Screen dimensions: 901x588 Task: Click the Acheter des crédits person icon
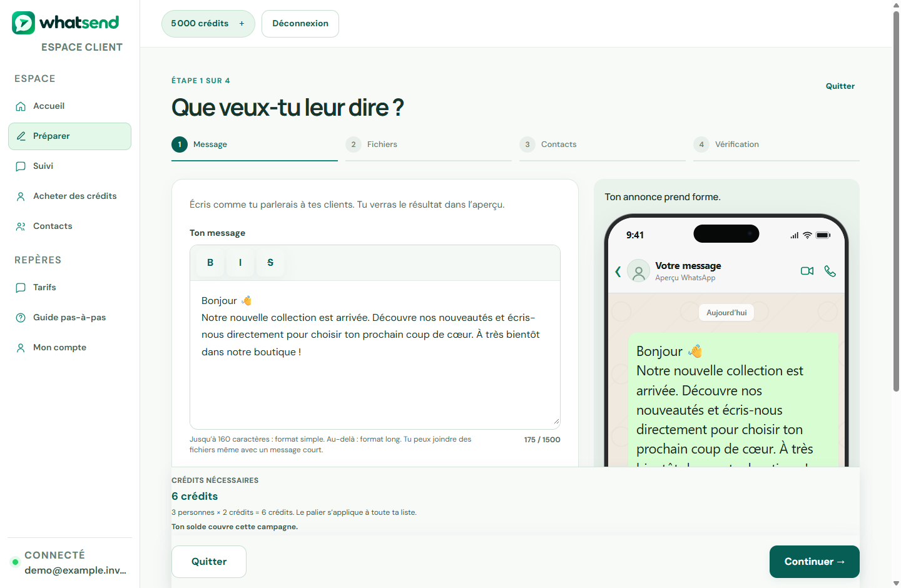pyautogui.click(x=21, y=196)
